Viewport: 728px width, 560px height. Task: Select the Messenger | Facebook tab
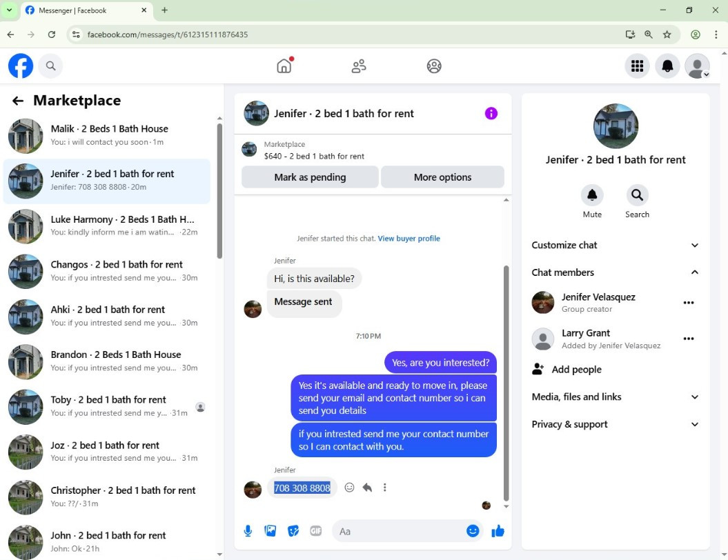[x=86, y=10]
